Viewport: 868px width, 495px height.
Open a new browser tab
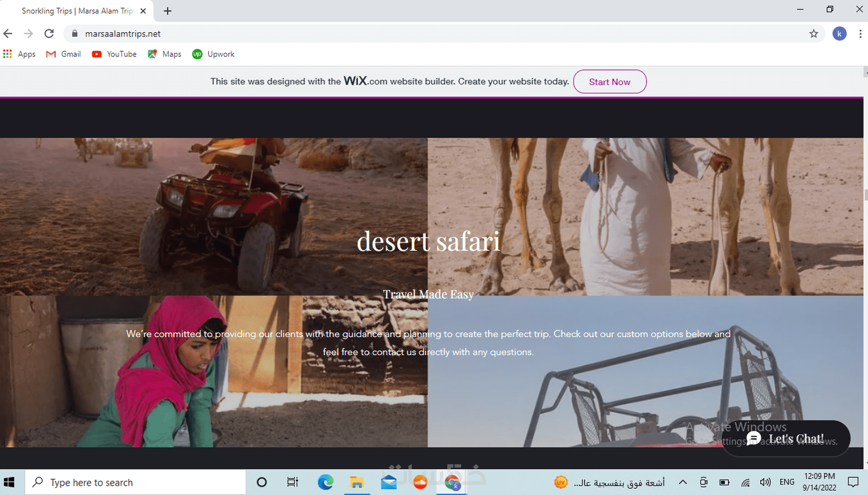(x=167, y=11)
